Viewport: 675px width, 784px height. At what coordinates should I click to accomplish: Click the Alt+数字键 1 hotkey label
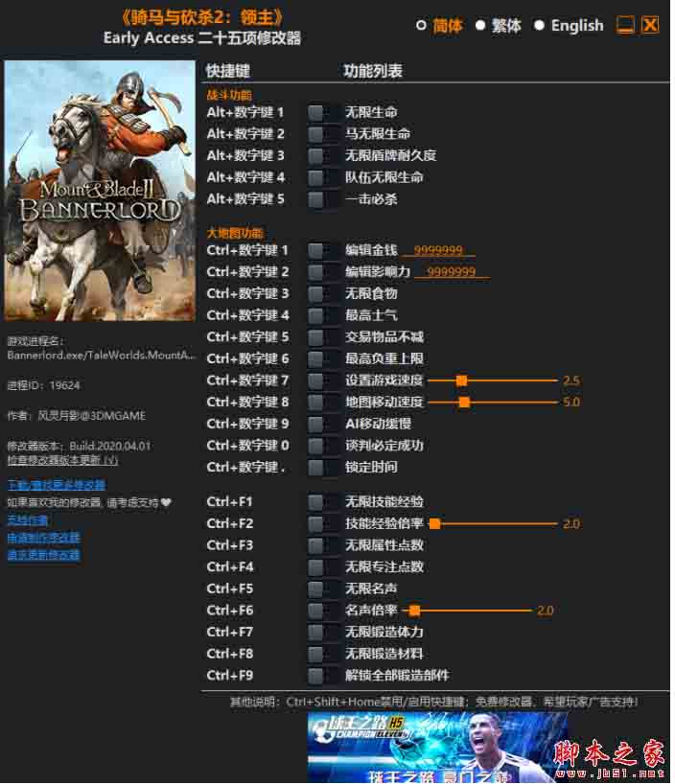245,112
